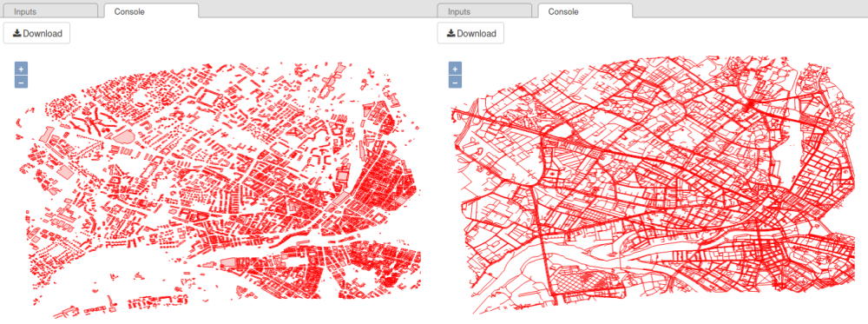The image size is (868, 324).
Task: Zoom out on the roads map
Action: 455,82
